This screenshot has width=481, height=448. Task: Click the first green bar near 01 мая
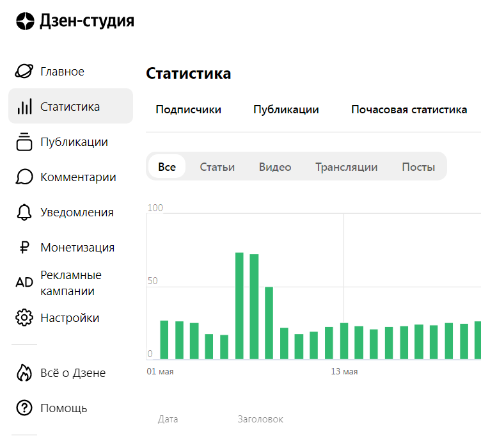point(164,340)
